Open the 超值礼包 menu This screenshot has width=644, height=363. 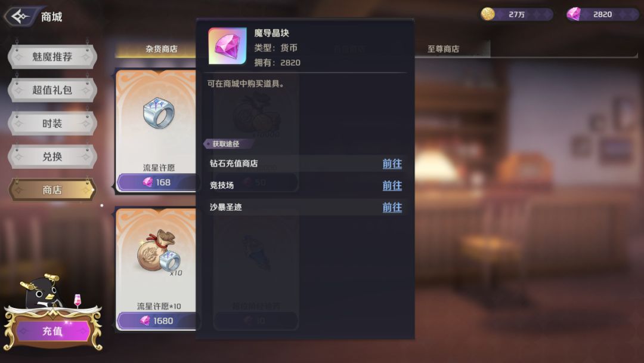[52, 90]
